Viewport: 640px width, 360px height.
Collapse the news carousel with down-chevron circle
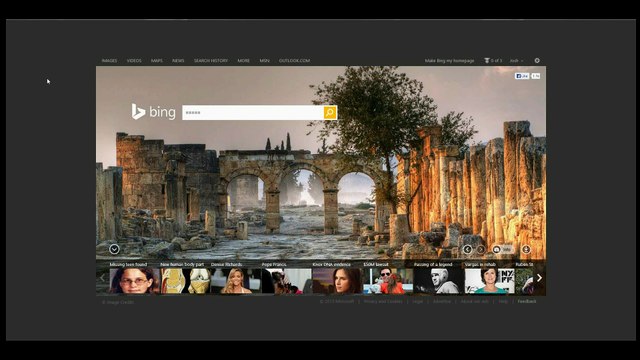[x=114, y=249]
